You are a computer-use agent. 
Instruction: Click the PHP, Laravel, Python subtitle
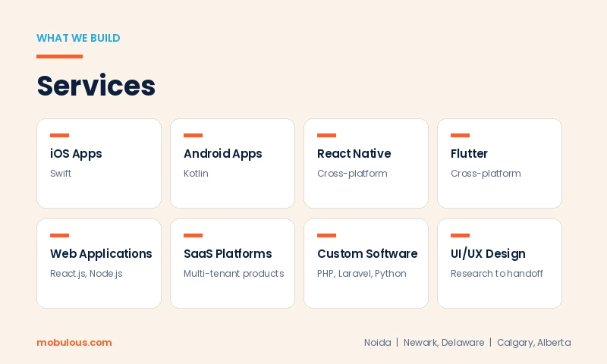point(362,274)
